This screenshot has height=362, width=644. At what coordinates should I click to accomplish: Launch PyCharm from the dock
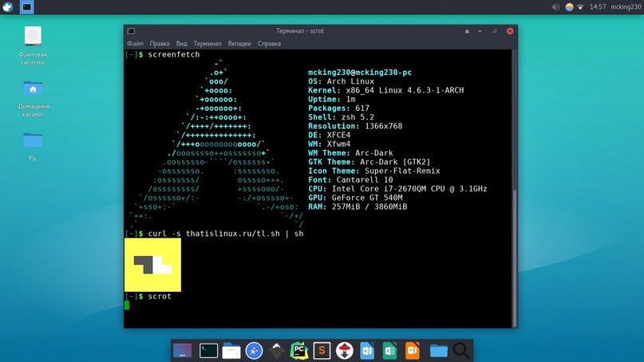(299, 351)
